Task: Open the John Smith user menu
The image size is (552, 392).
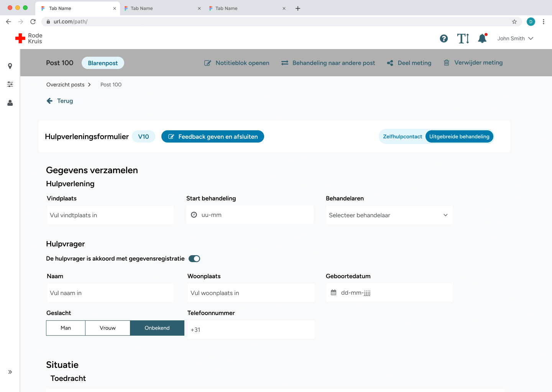Action: click(515, 38)
